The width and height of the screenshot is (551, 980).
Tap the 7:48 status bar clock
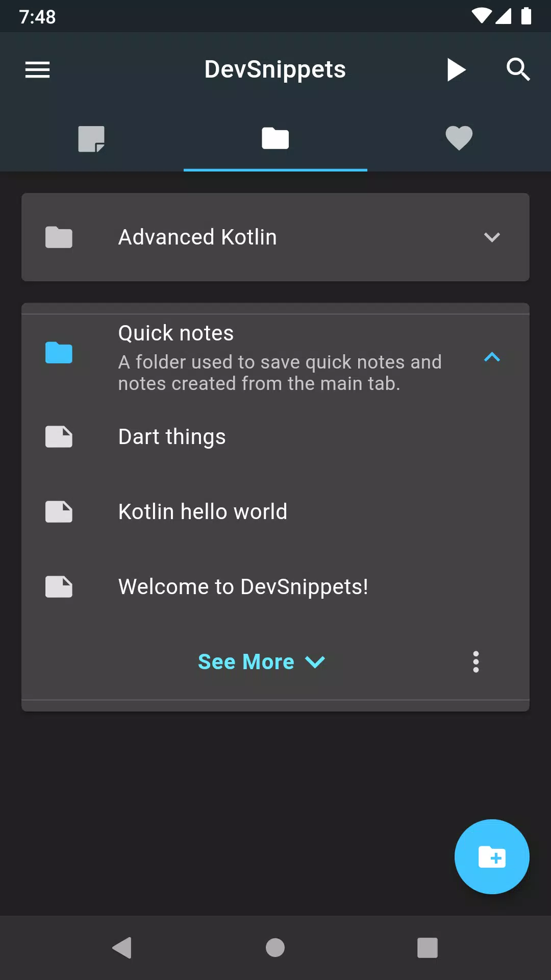coord(37,17)
